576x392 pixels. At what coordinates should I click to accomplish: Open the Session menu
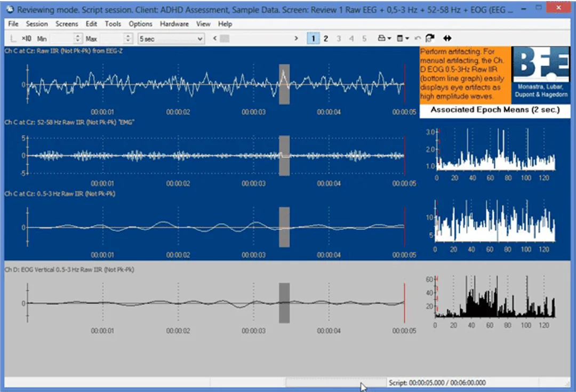37,24
